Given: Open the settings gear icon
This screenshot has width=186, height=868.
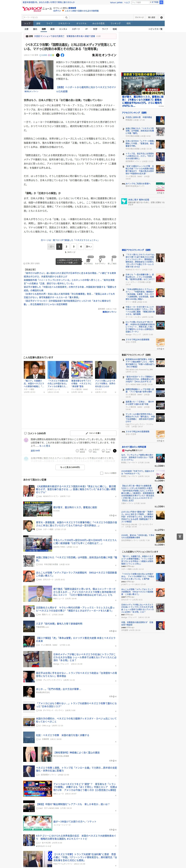Looking at the screenshot, I should [161, 18].
